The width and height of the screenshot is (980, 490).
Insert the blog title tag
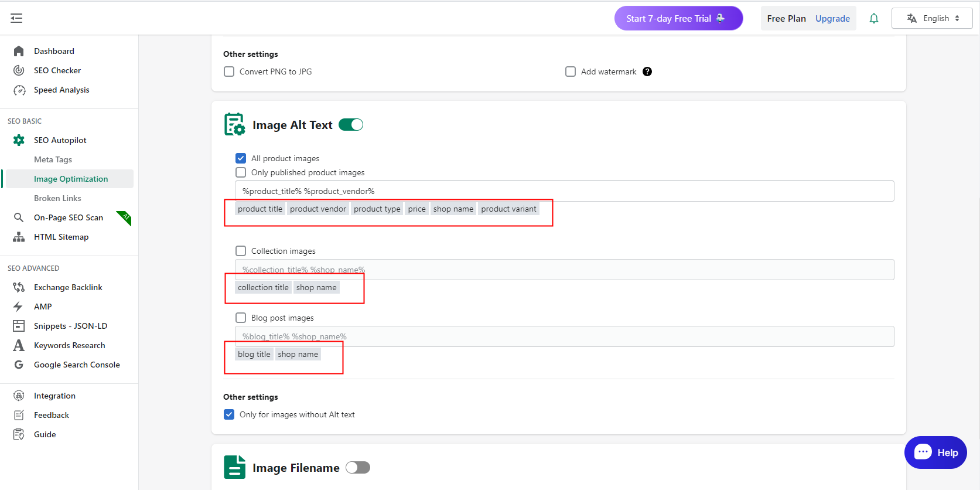coord(254,354)
